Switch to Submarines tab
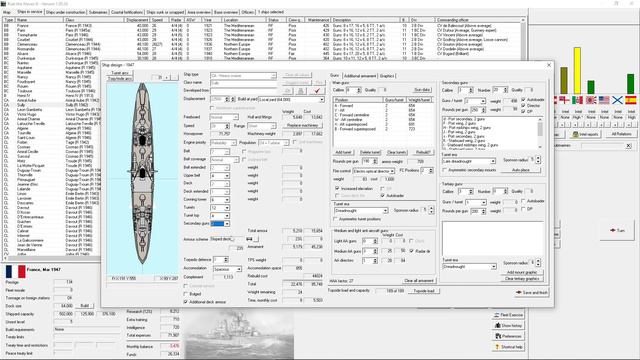640x360 pixels. coord(98,12)
